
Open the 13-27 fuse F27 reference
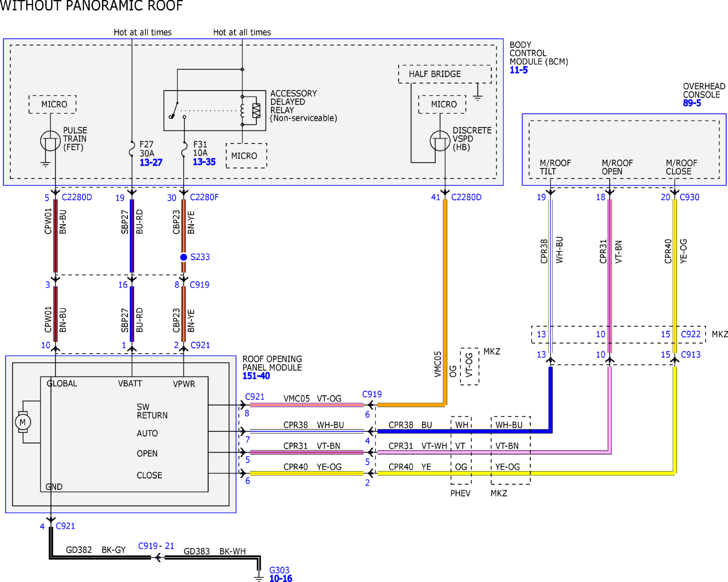tap(151, 163)
